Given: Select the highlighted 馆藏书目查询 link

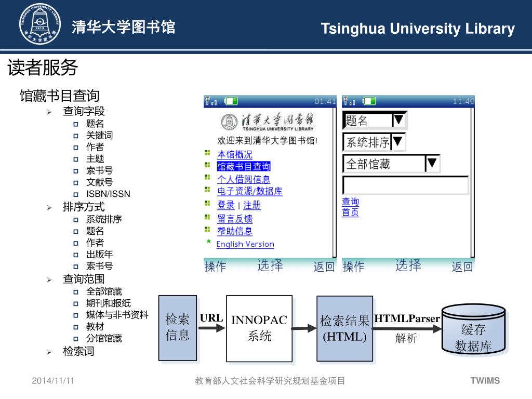Looking at the screenshot, I should (244, 166).
